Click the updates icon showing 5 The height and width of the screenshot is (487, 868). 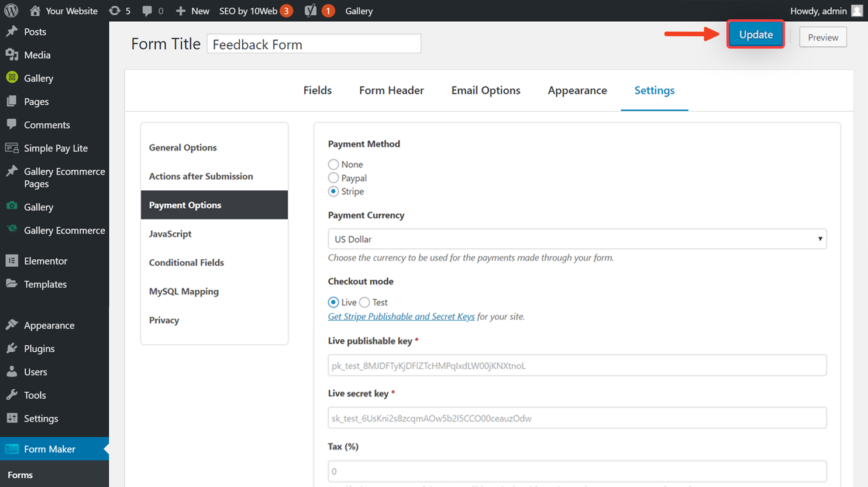click(x=115, y=11)
